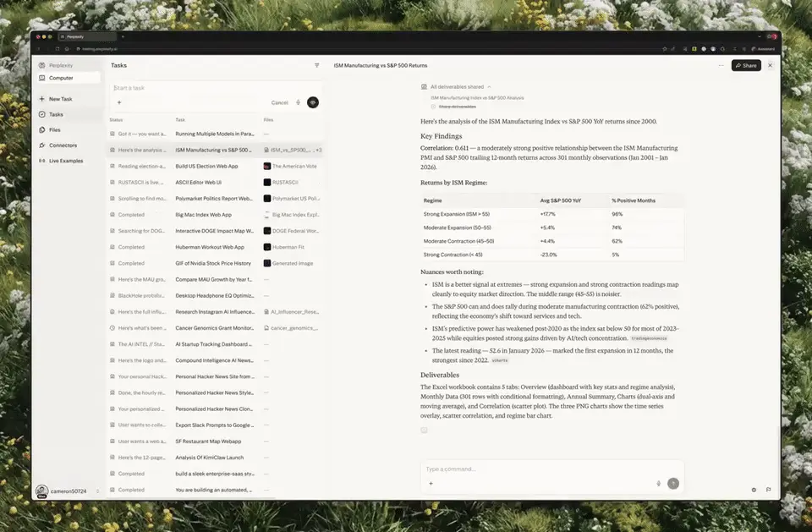Focus the Type a command input

tap(552, 469)
